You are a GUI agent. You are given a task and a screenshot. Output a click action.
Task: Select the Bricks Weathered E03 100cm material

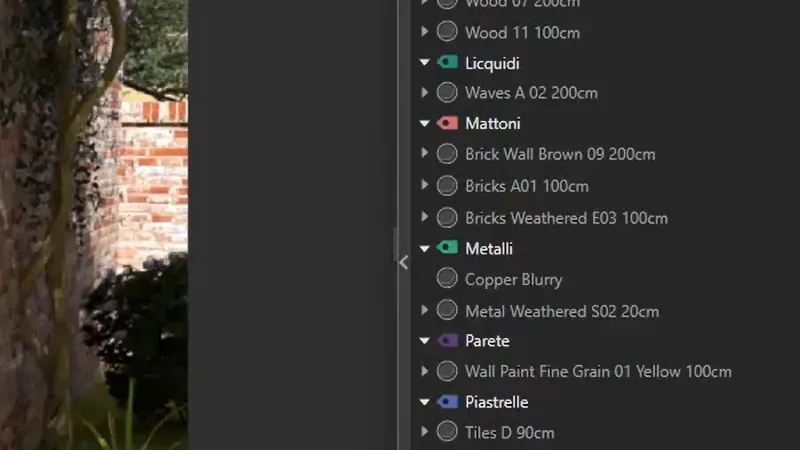(x=566, y=218)
